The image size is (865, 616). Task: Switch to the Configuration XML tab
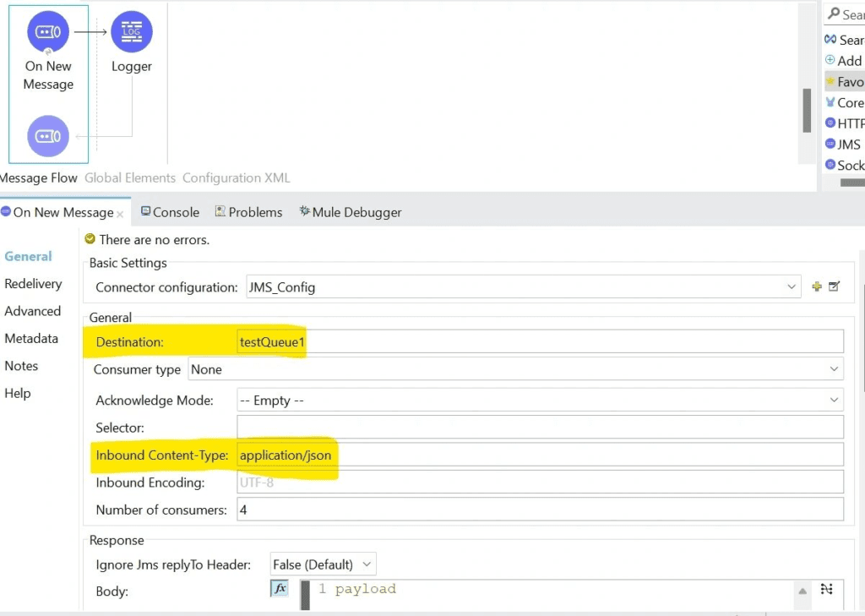(x=236, y=177)
